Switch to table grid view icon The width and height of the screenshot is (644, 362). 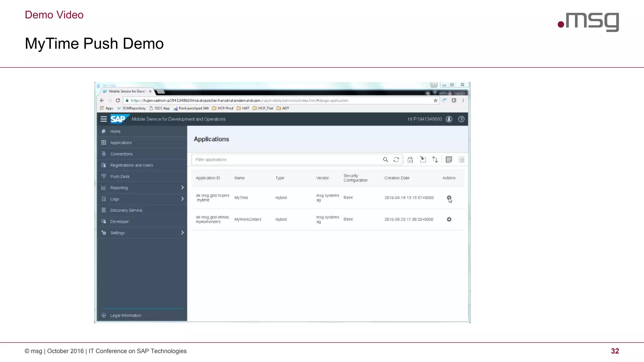click(x=449, y=160)
